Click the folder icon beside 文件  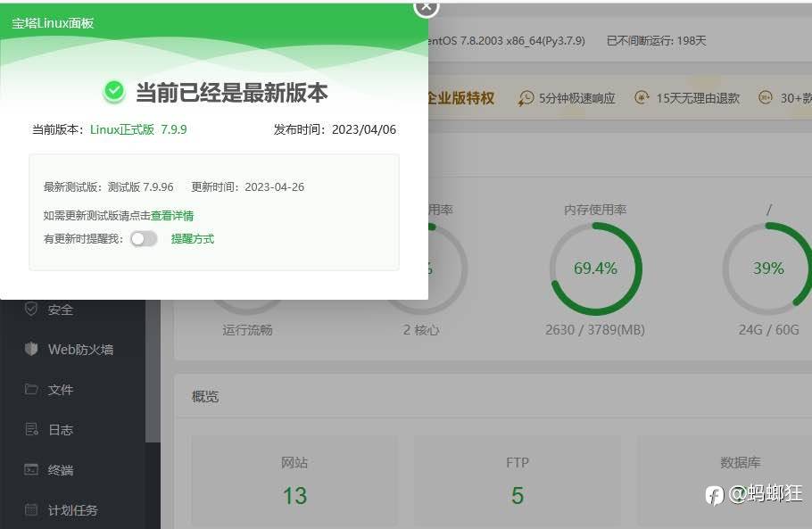pos(31,389)
